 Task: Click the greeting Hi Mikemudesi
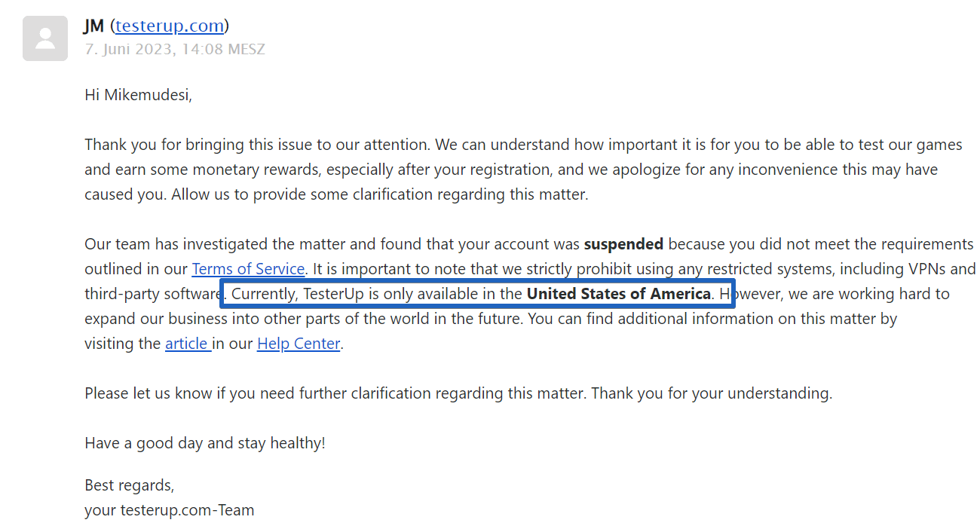(x=139, y=95)
